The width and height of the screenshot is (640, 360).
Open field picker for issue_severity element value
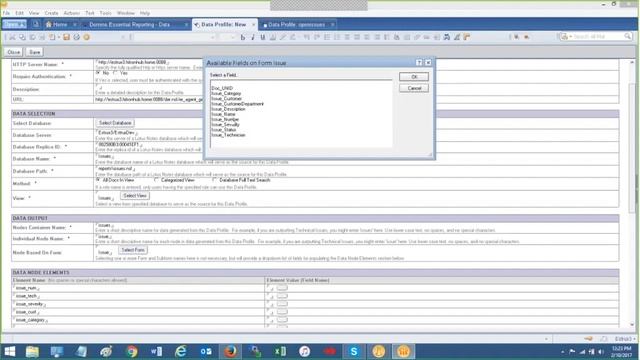282,304
